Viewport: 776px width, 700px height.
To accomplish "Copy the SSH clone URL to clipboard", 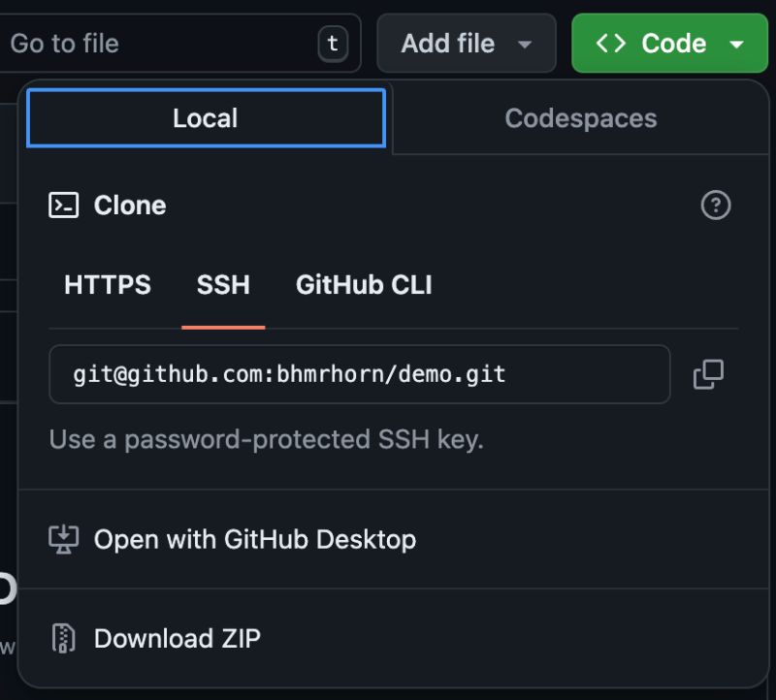I will coord(708,374).
